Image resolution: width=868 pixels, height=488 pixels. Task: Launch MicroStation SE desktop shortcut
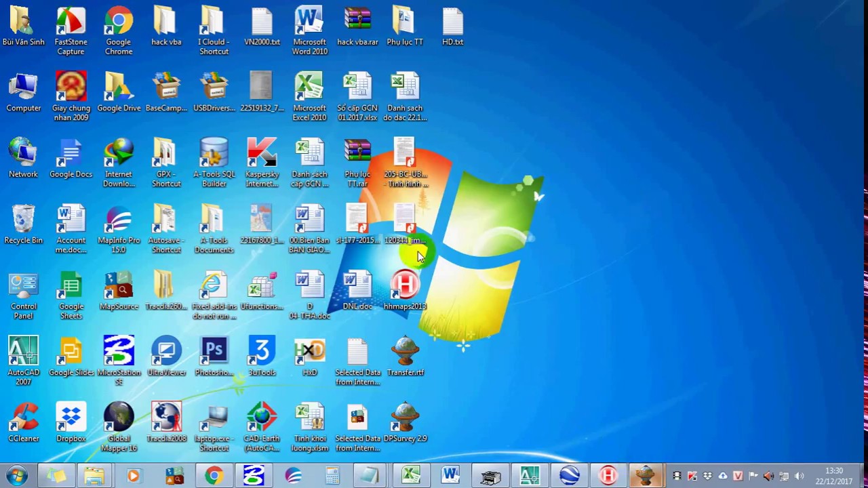(x=119, y=361)
